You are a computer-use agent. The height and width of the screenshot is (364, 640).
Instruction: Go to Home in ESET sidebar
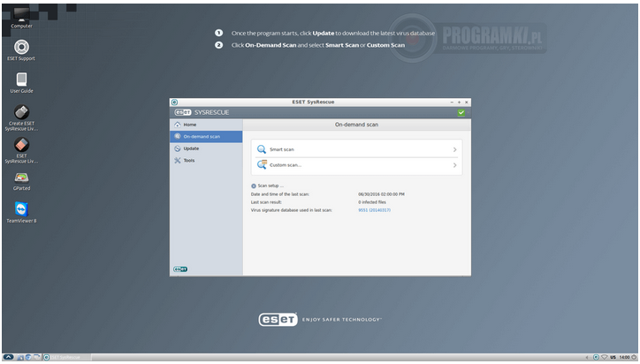point(206,125)
